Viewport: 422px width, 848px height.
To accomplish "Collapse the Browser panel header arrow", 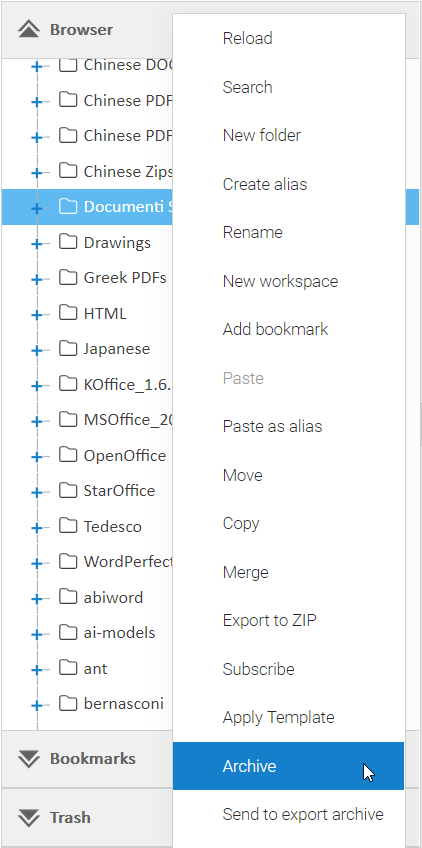I will click(29, 30).
